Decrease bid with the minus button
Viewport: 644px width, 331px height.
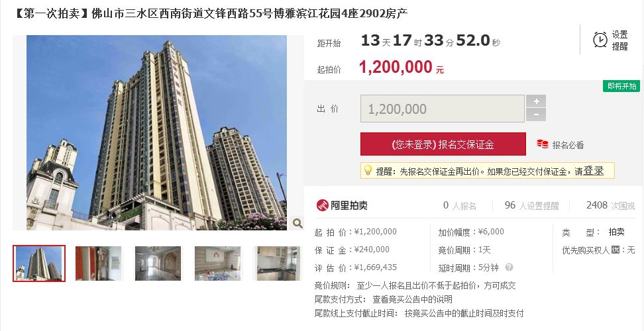coord(536,115)
